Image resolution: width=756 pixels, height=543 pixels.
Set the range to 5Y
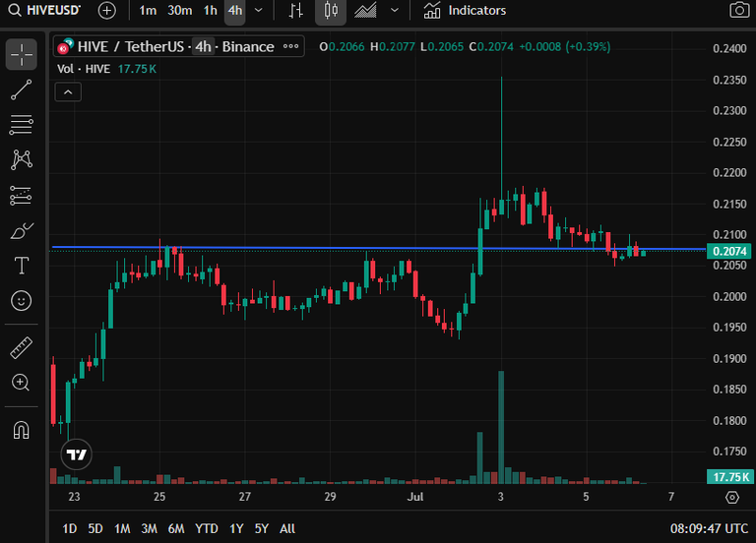pos(261,528)
